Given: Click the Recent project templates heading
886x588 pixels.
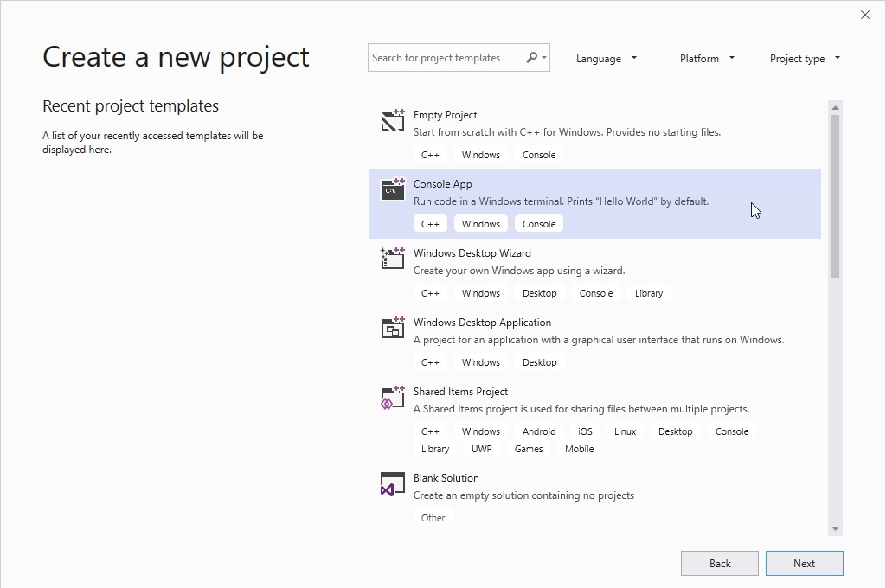Looking at the screenshot, I should point(131,106).
